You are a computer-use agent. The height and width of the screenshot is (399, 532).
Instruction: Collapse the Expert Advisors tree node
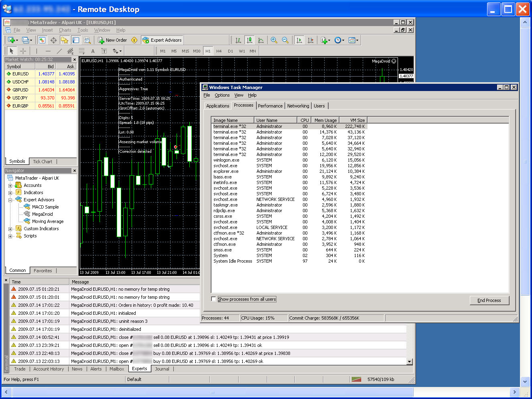[x=10, y=200]
